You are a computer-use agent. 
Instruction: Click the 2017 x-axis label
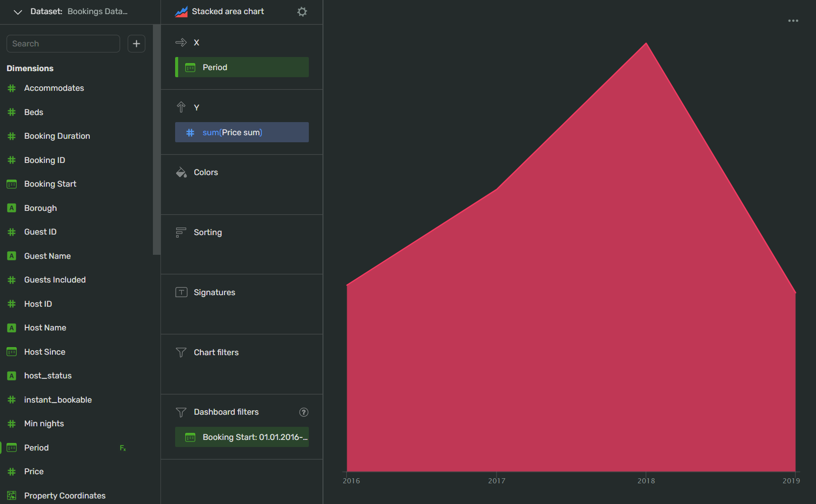point(497,481)
